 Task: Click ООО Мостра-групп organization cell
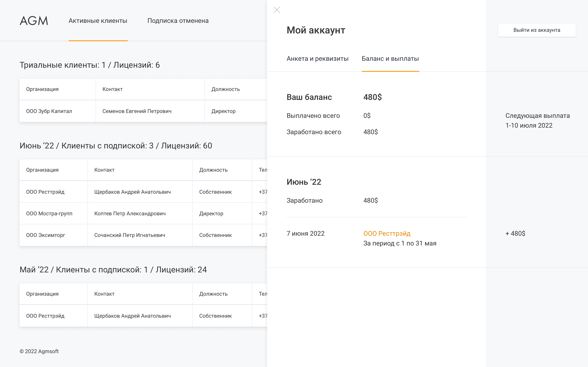click(x=49, y=214)
